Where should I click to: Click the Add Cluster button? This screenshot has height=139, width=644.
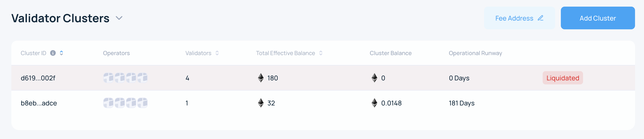(x=598, y=18)
